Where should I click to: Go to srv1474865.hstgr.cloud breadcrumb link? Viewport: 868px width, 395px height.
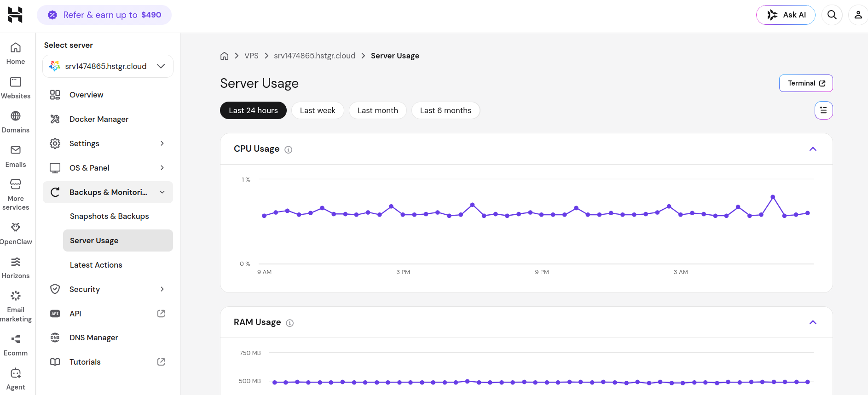[315, 56]
